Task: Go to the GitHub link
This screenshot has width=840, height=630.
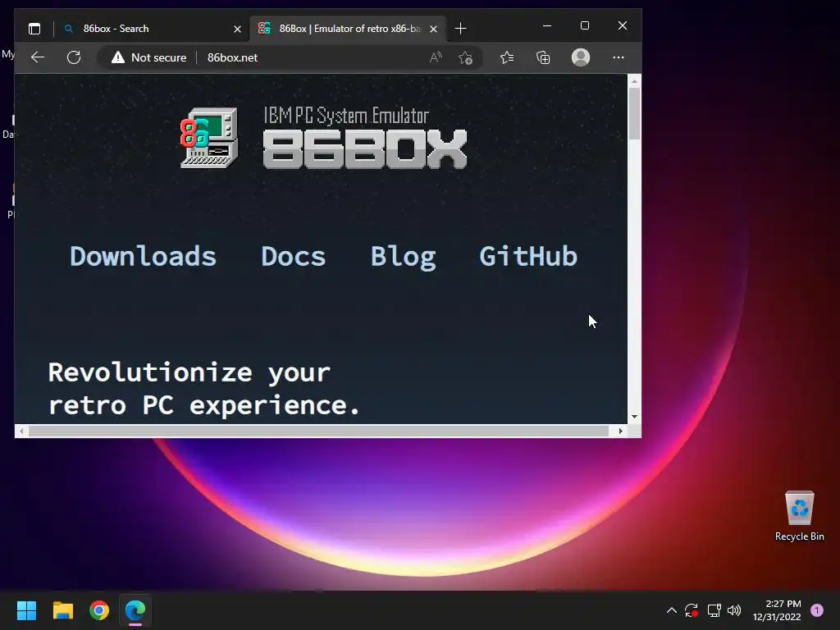Action: point(528,256)
